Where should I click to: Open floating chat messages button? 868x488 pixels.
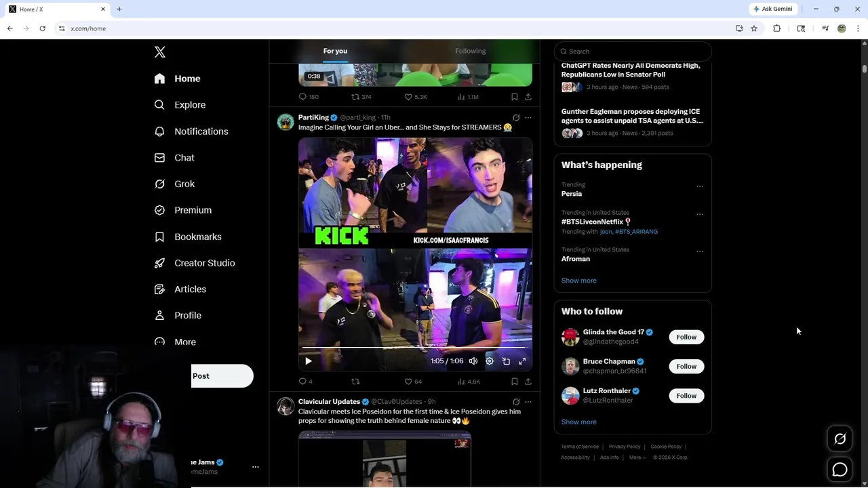point(840,470)
